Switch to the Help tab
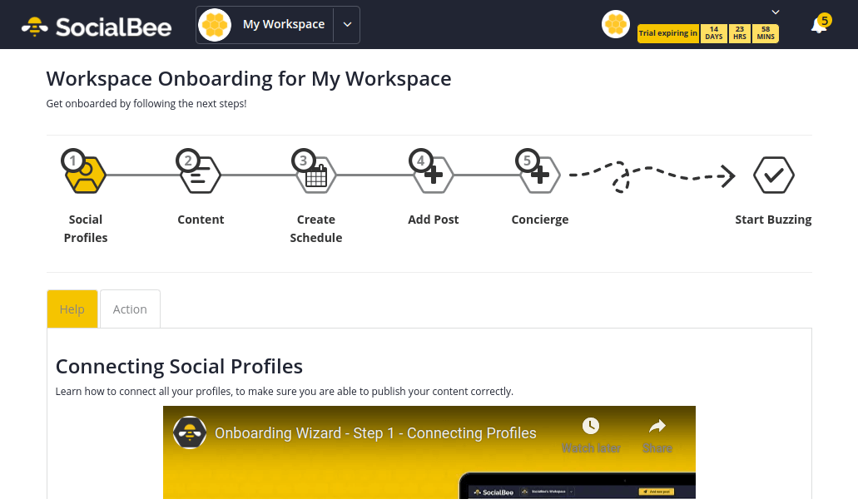Viewport: 858px width, 504px height. (72, 309)
